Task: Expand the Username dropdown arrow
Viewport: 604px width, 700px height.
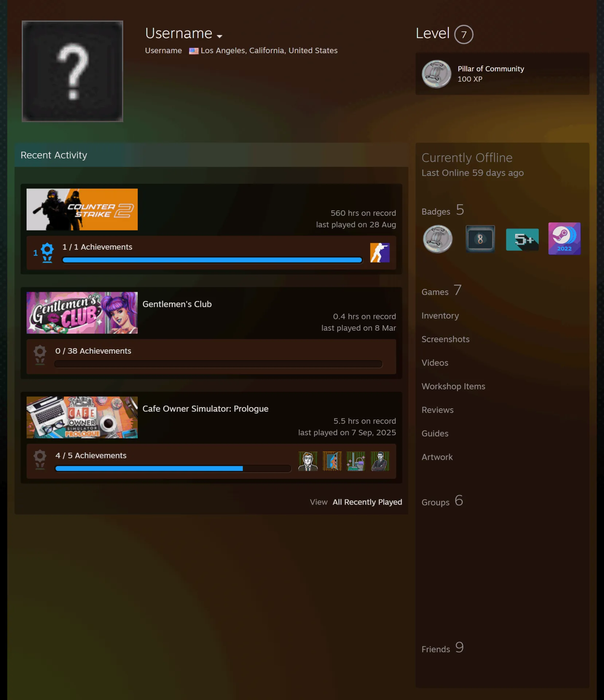Action: click(x=219, y=36)
